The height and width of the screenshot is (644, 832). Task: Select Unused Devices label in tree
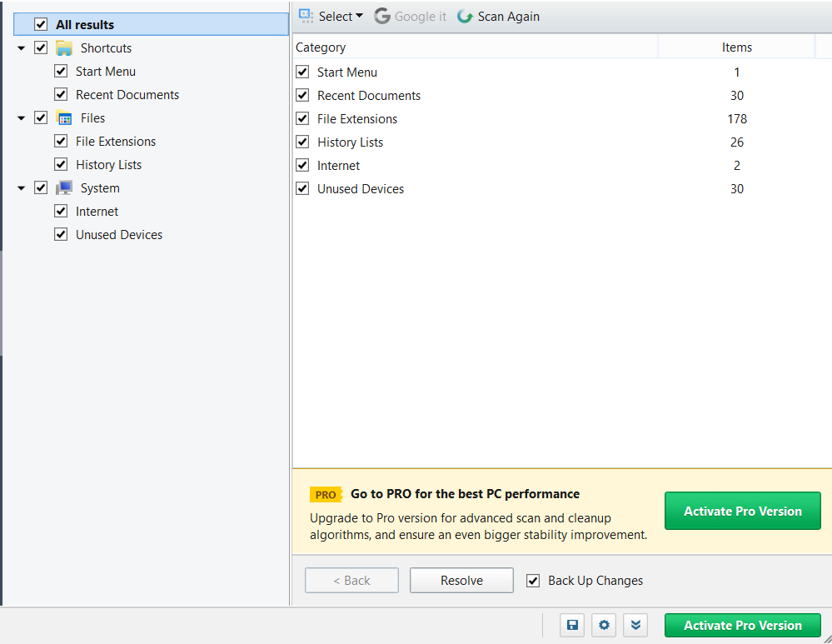[x=119, y=235]
